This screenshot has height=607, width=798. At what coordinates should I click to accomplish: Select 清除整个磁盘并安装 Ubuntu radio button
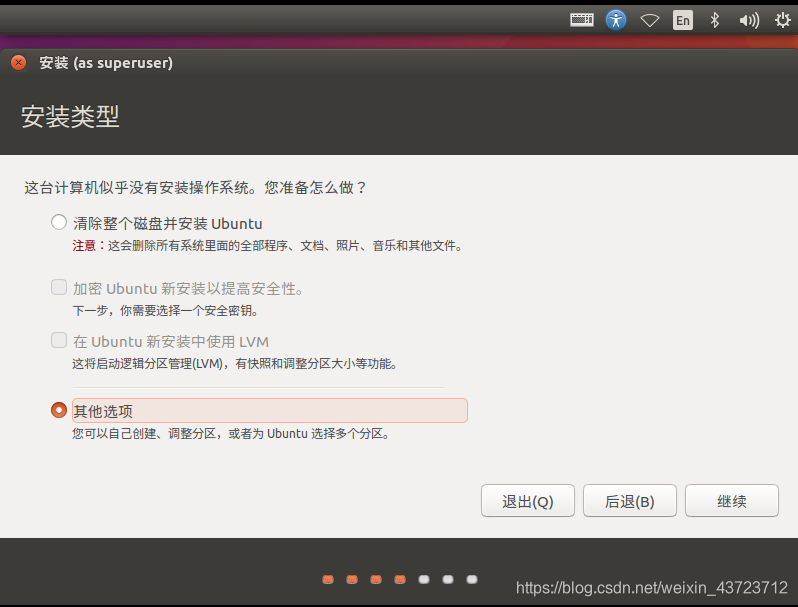point(59,222)
